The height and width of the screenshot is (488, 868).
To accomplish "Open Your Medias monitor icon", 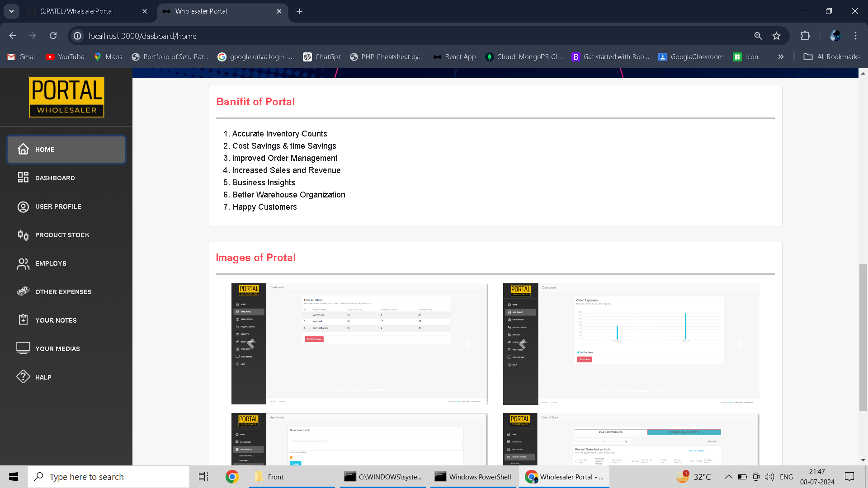I will click(x=23, y=348).
